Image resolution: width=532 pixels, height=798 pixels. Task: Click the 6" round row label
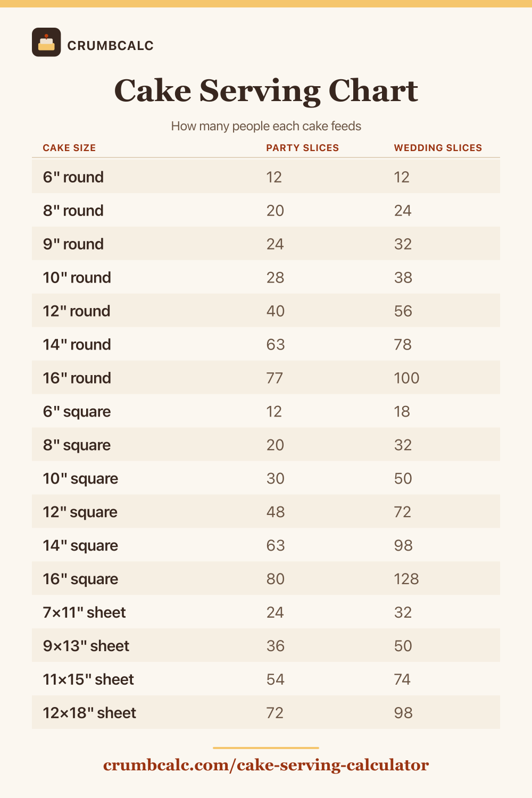pos(73,177)
